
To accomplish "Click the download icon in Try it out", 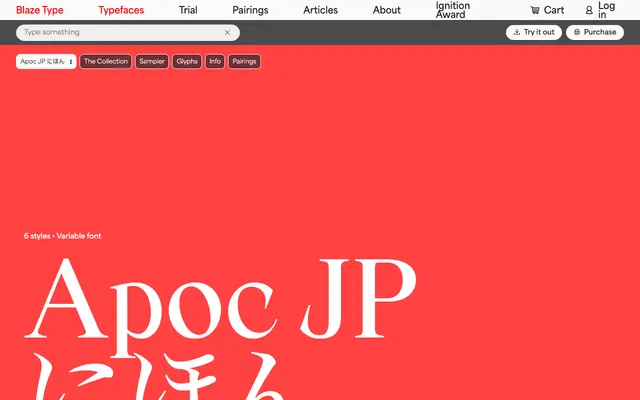I will point(517,32).
